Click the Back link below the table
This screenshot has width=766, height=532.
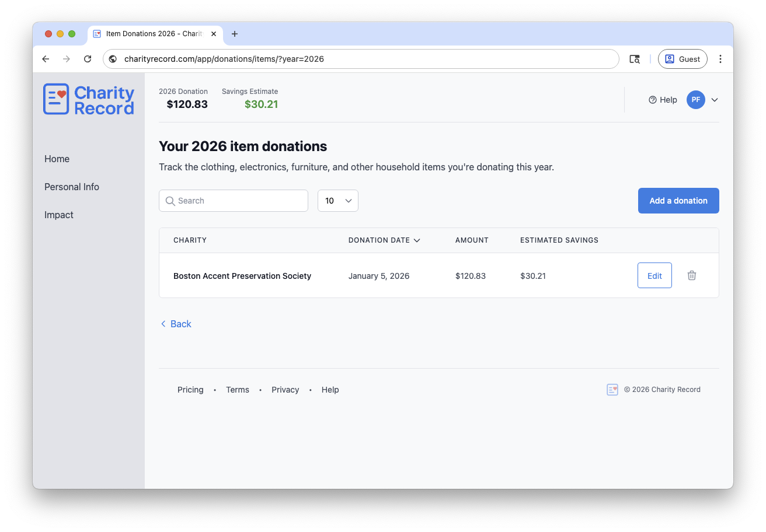tap(176, 324)
